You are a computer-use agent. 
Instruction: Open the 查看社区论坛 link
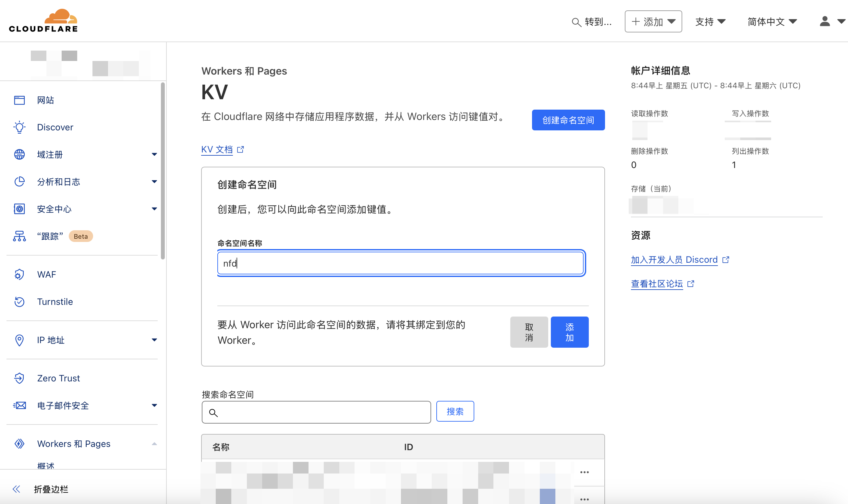[x=657, y=283]
